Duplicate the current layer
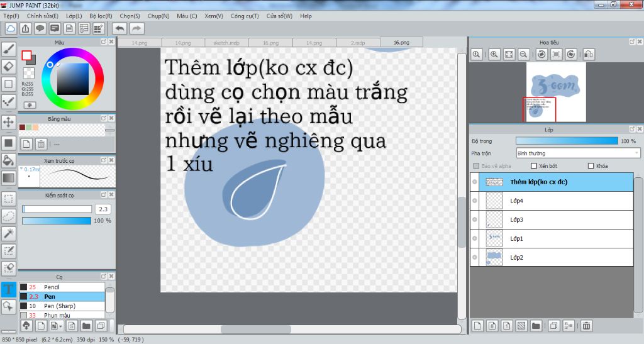 coord(553,326)
